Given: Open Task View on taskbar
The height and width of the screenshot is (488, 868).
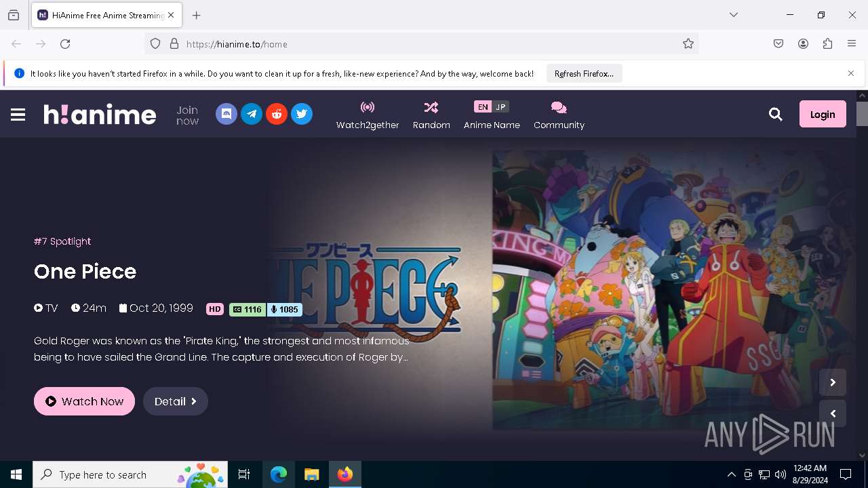Looking at the screenshot, I should (244, 474).
